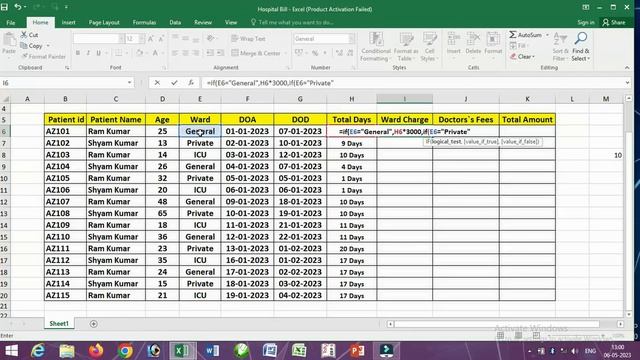Open Windows Start menu
The width and height of the screenshot is (640, 360).
pyautogui.click(x=11, y=351)
